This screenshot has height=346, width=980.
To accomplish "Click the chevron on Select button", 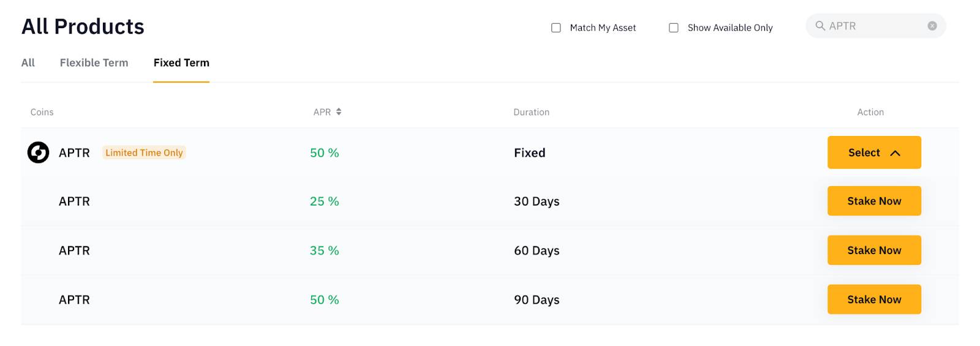I will tap(895, 153).
